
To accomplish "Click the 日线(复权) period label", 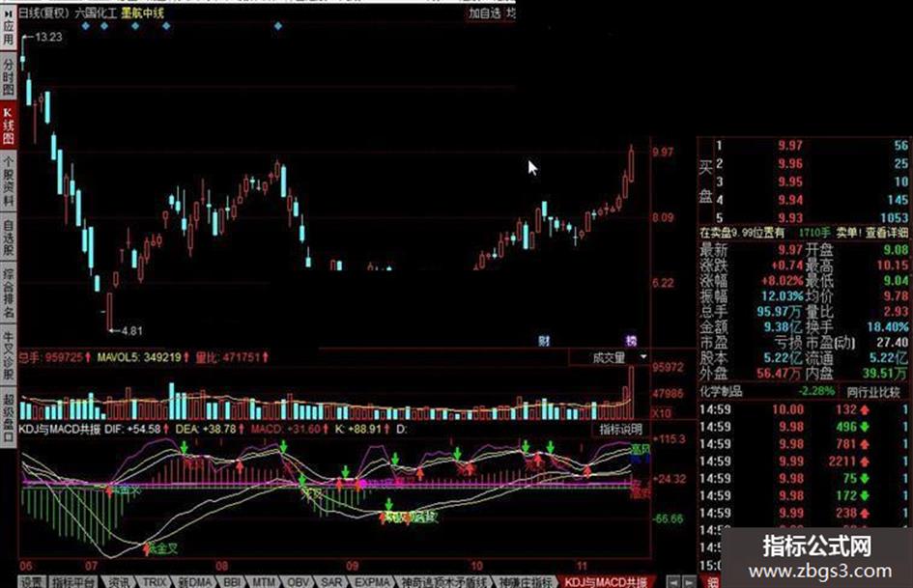I will pyautogui.click(x=43, y=13).
